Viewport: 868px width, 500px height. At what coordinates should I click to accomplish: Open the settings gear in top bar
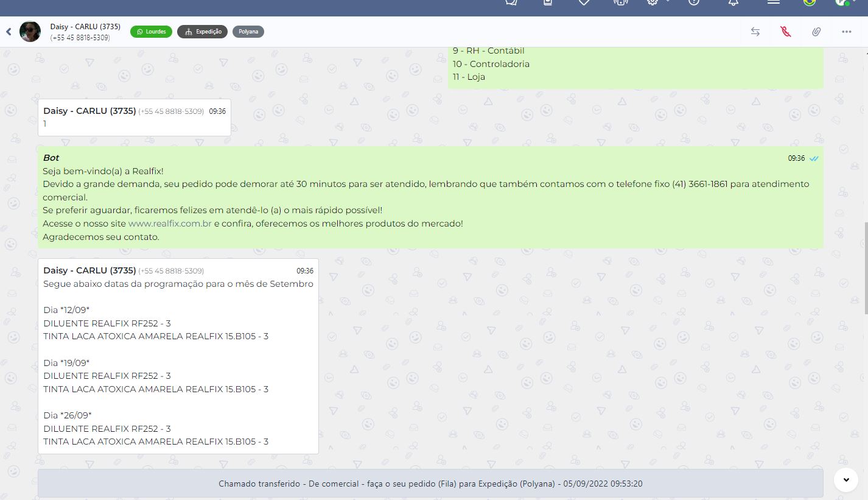(x=653, y=2)
